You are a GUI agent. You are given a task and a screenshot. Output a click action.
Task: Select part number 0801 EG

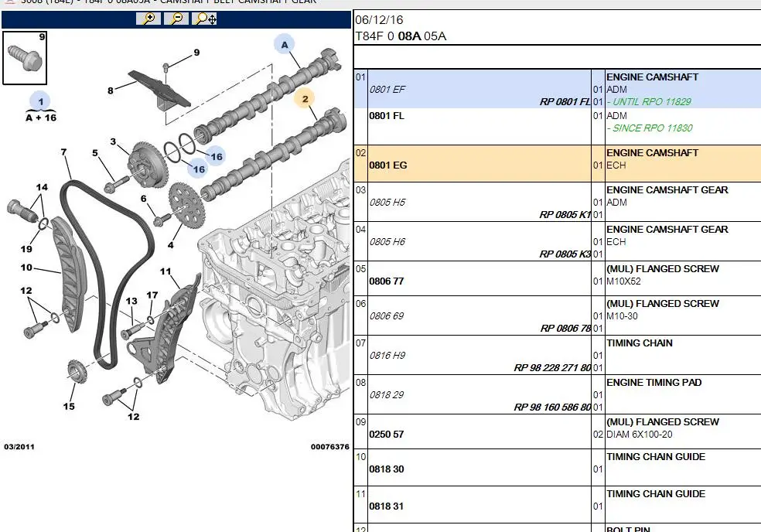(388, 165)
